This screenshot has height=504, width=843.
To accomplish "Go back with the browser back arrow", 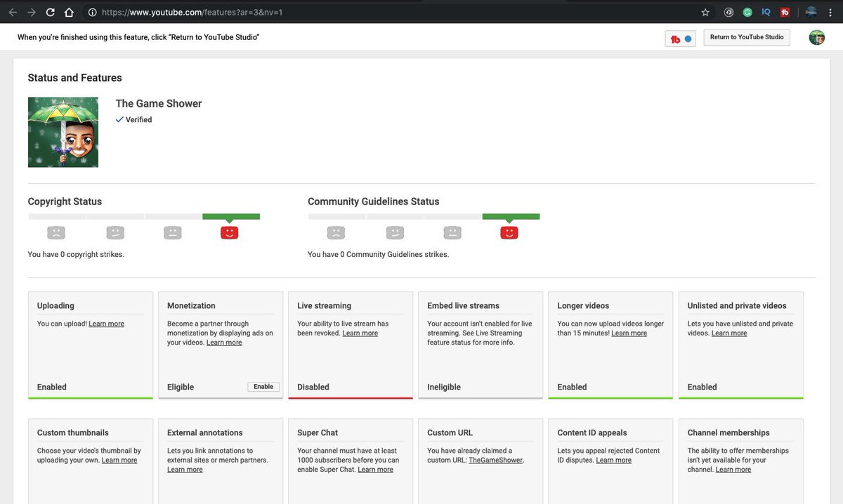I will [13, 12].
